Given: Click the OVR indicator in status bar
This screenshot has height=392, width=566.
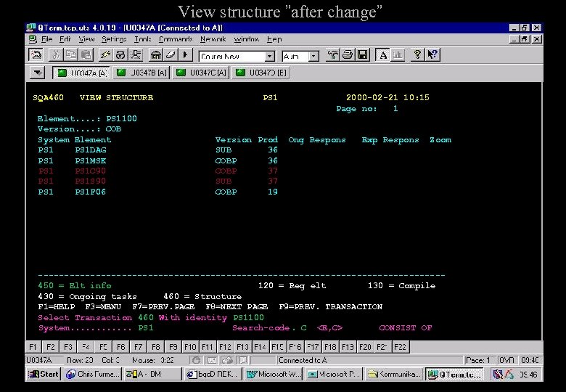Looking at the screenshot, I should 506,360.
